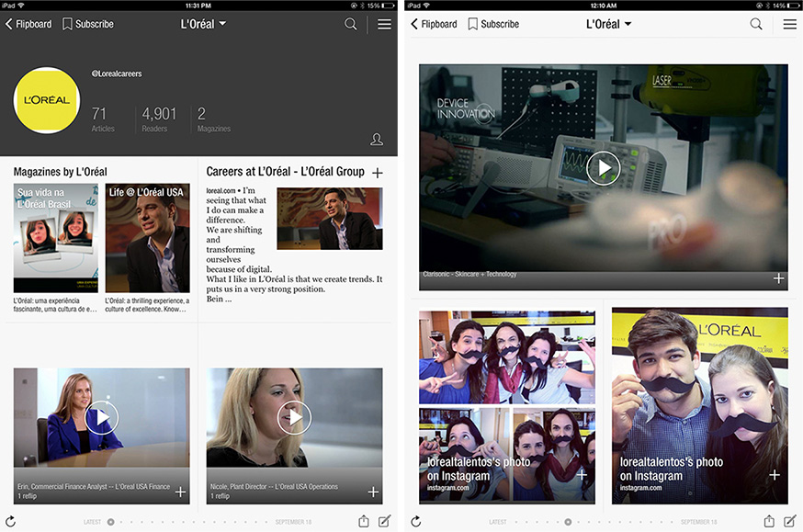Image resolution: width=803 pixels, height=532 pixels.
Task: Flip the Careers at L'Oréal article with plus
Action: 378,172
